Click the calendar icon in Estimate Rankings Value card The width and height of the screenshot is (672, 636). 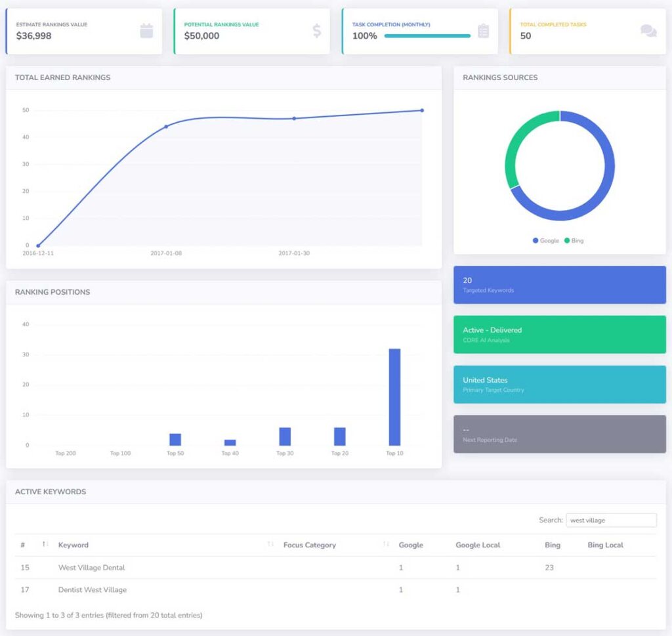point(146,31)
